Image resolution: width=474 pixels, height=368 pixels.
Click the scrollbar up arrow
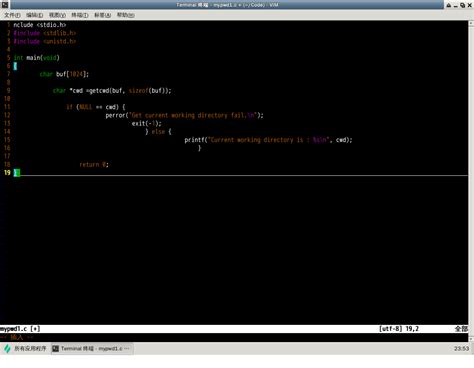[471, 23]
